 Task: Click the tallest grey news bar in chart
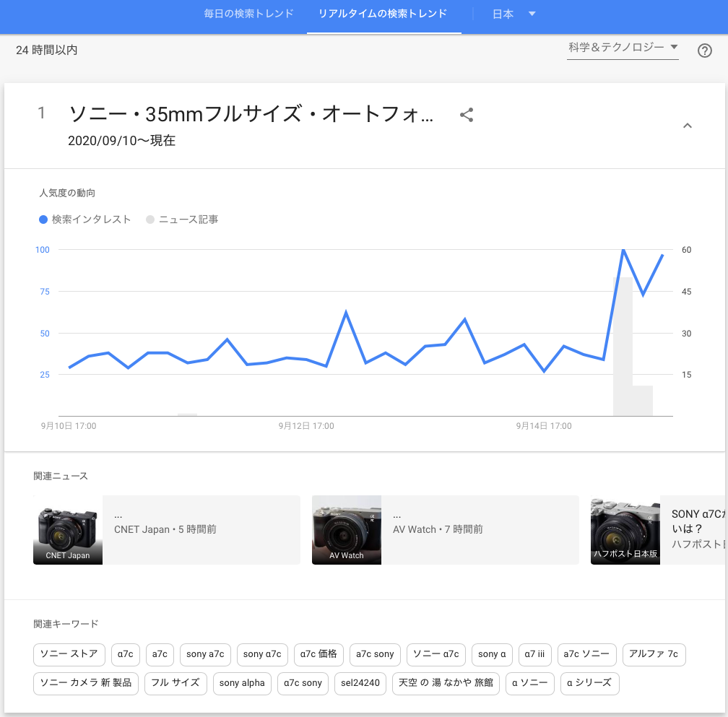(x=623, y=347)
